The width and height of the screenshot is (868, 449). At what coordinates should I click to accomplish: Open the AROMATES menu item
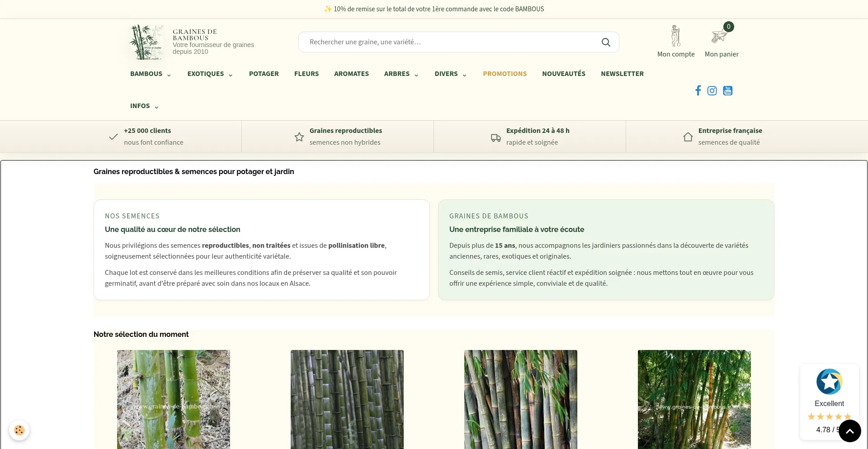[351, 74]
